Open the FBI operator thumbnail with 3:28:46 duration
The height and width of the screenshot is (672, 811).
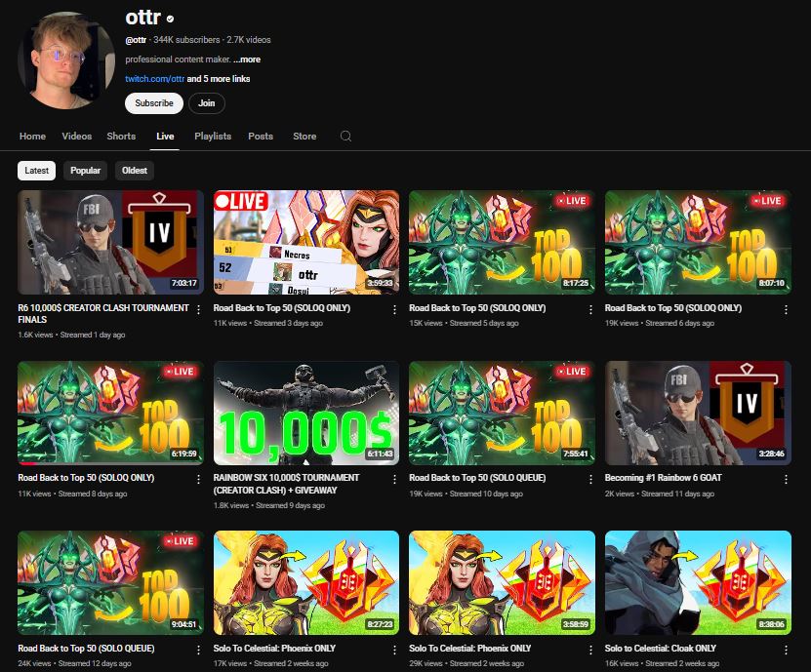point(698,413)
